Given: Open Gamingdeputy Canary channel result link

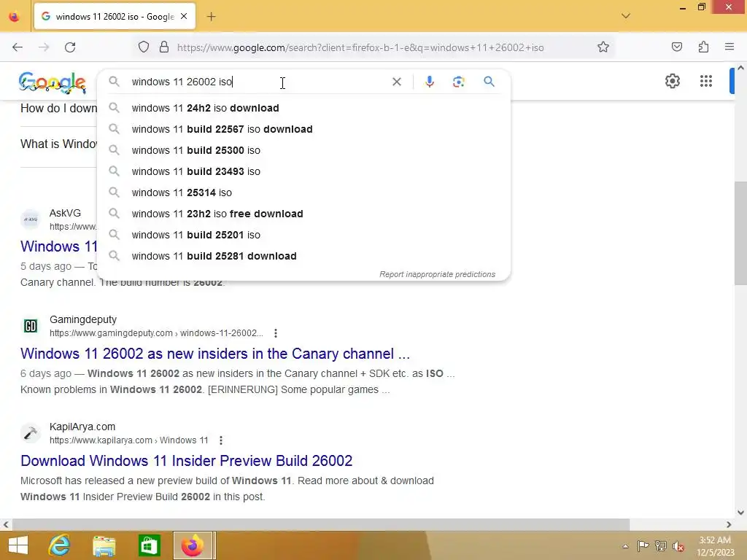Looking at the screenshot, I should tap(215, 354).
